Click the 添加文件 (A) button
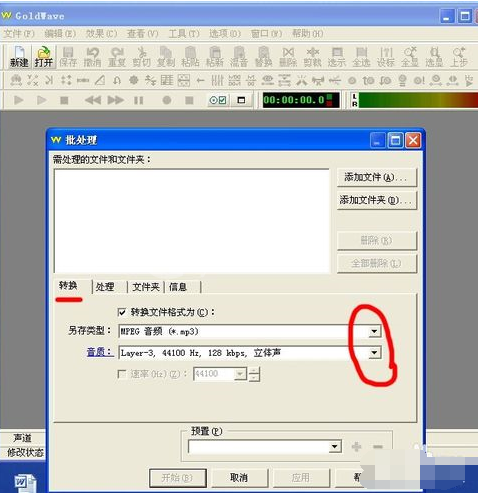The image size is (478, 493). click(377, 177)
